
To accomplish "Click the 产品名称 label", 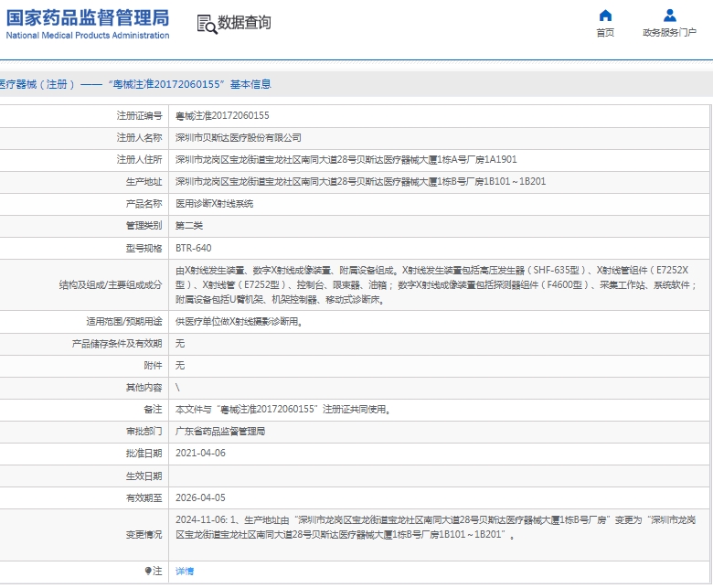I will (x=144, y=204).
